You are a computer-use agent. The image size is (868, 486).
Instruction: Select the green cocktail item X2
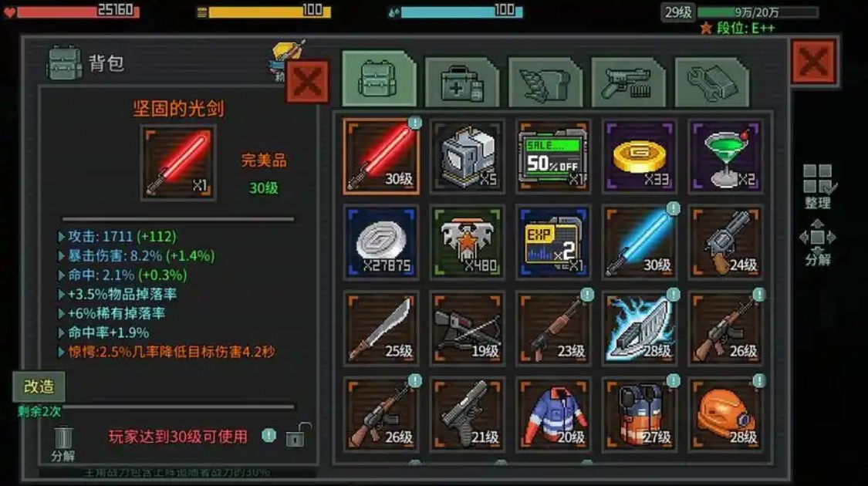[726, 157]
